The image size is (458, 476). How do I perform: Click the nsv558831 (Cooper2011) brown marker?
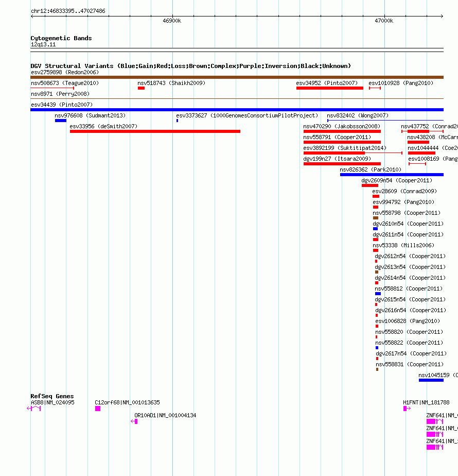tap(377, 369)
